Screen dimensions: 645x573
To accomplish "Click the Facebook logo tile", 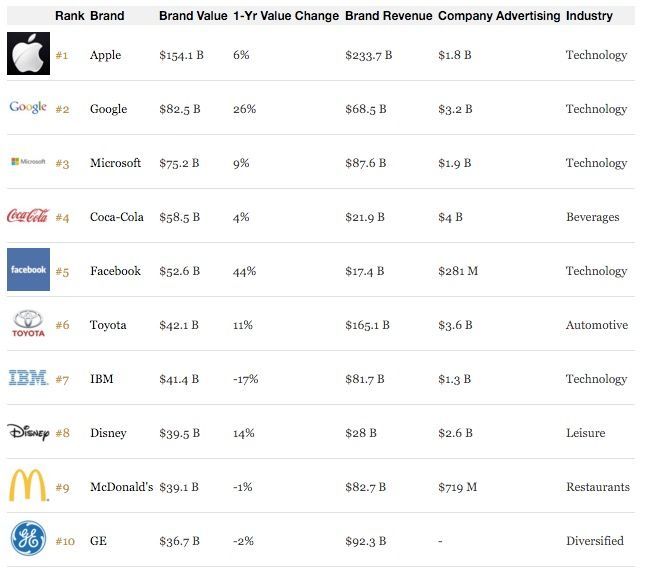I will tap(28, 269).
